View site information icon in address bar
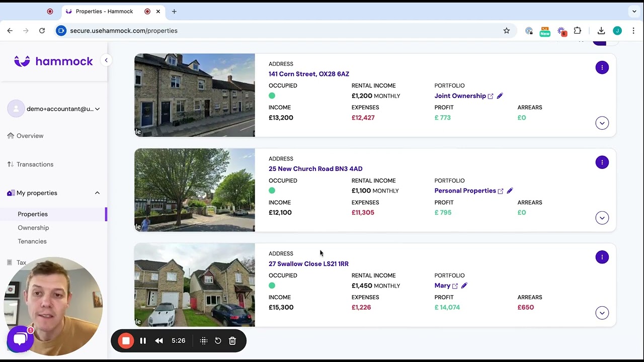Image resolution: width=644 pixels, height=362 pixels. click(x=61, y=31)
